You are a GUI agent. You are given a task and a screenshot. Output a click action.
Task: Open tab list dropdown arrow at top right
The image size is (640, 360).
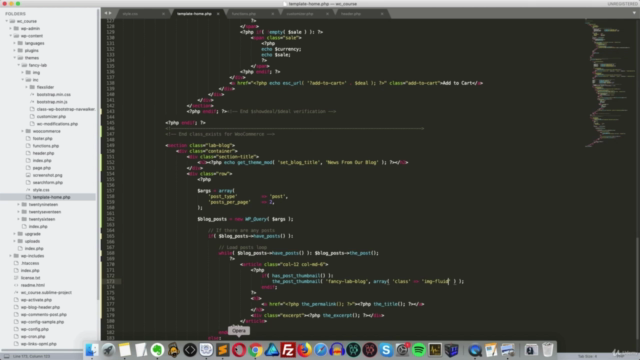pos(634,13)
